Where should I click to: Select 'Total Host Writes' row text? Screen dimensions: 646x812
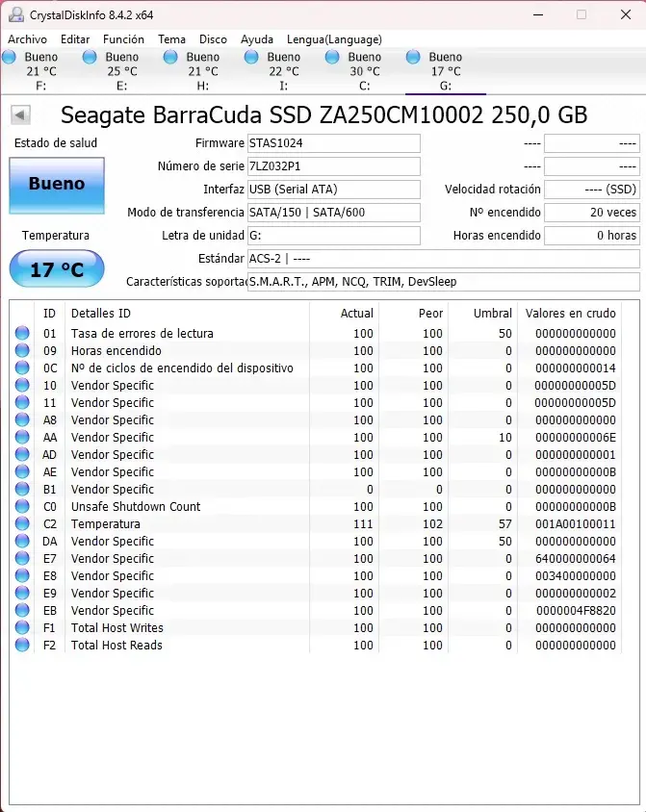117,627
